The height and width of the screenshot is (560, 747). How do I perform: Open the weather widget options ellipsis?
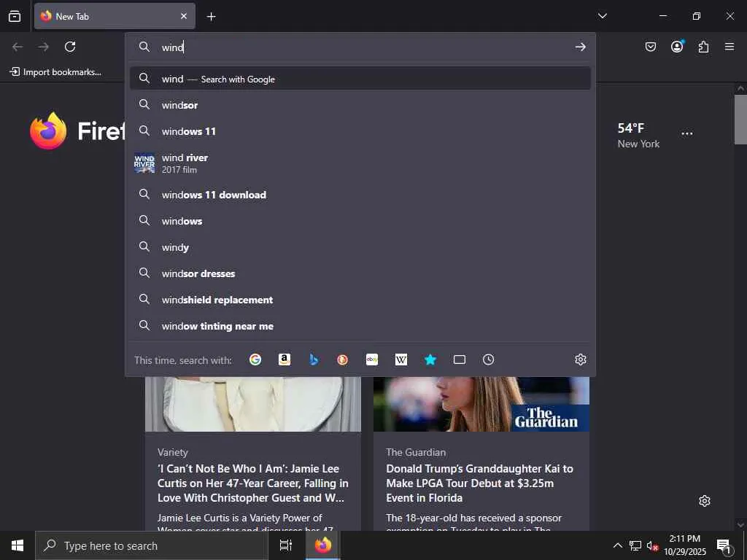point(687,134)
